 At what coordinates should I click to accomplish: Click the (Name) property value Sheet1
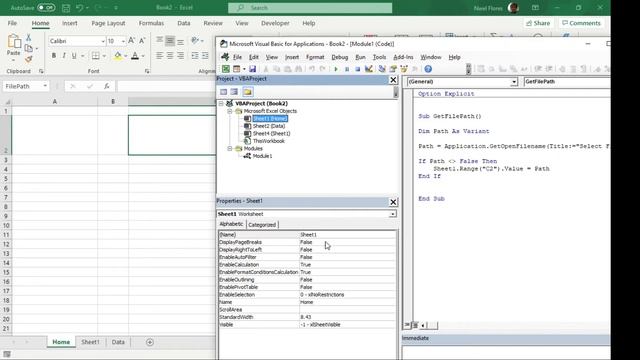(x=347, y=235)
